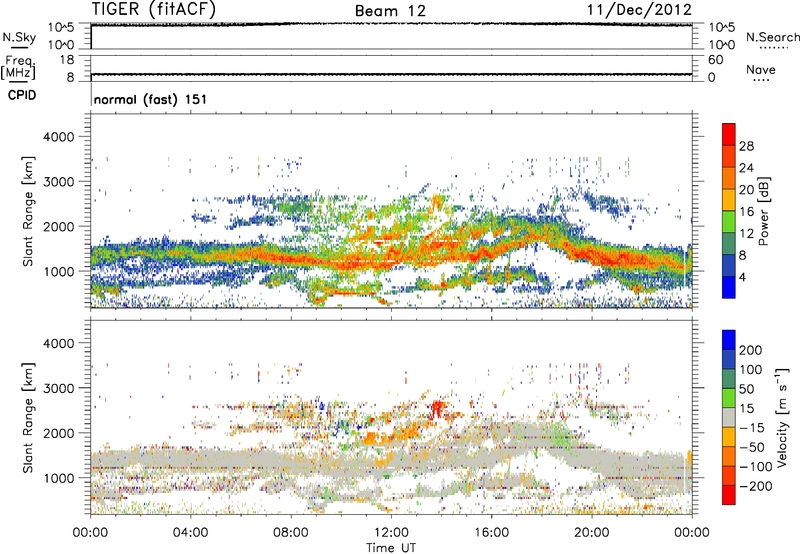This screenshot has height=554, width=800.
Task: Select the 'N.Sky' legend label
Action: (x=19, y=37)
